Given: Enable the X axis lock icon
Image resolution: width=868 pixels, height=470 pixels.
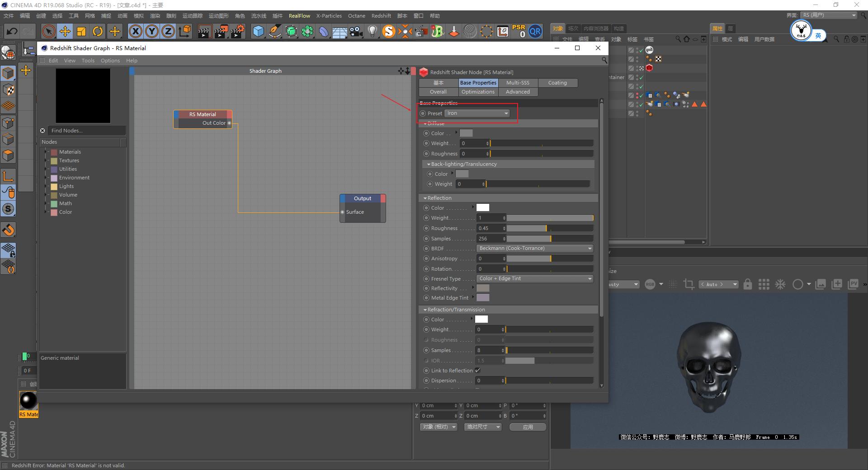Looking at the screenshot, I should (x=136, y=31).
